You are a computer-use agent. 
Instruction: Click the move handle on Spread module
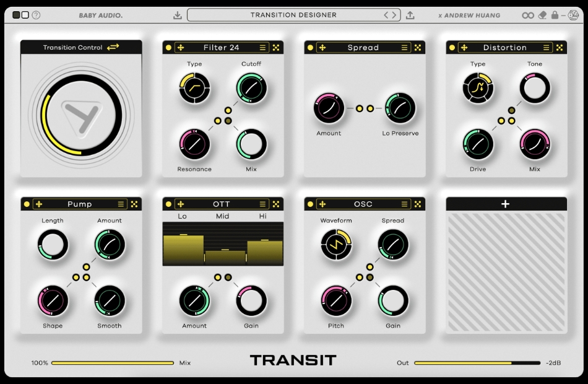(322, 47)
